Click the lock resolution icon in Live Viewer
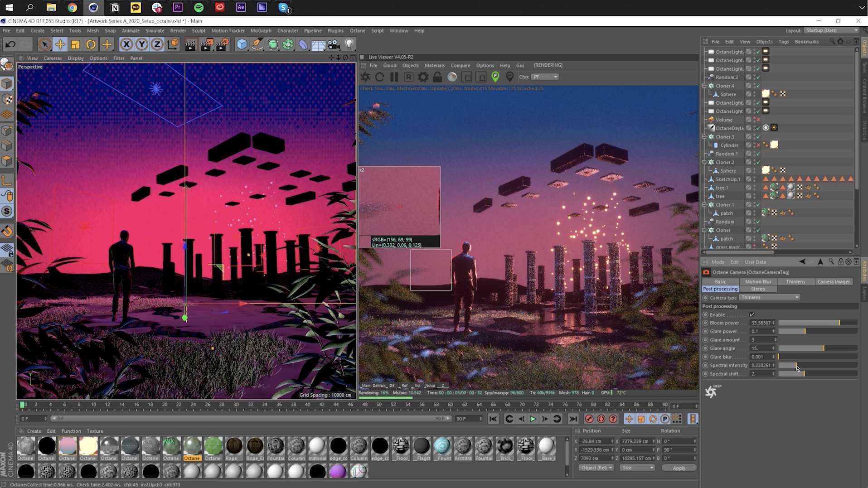Screen dimensions: 868x488 437,77
